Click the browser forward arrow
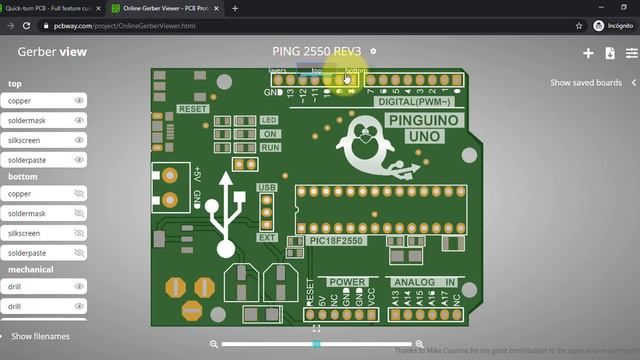The height and width of the screenshot is (360, 640). click(x=11, y=26)
